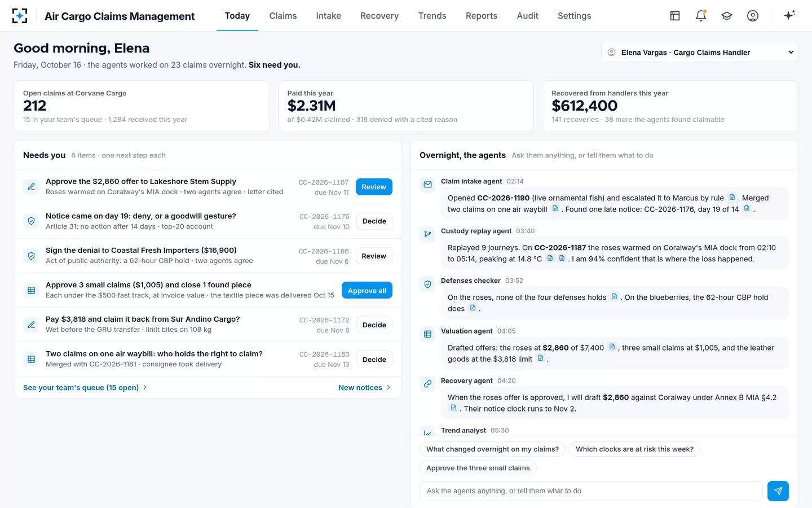Click the 'Recovered from handlers this year' card
This screenshot has height=508, width=812.
pyautogui.click(x=670, y=106)
